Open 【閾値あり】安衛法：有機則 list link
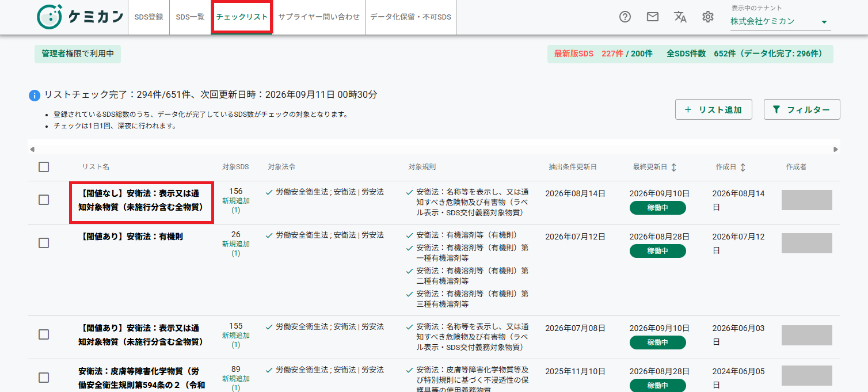 (x=131, y=236)
